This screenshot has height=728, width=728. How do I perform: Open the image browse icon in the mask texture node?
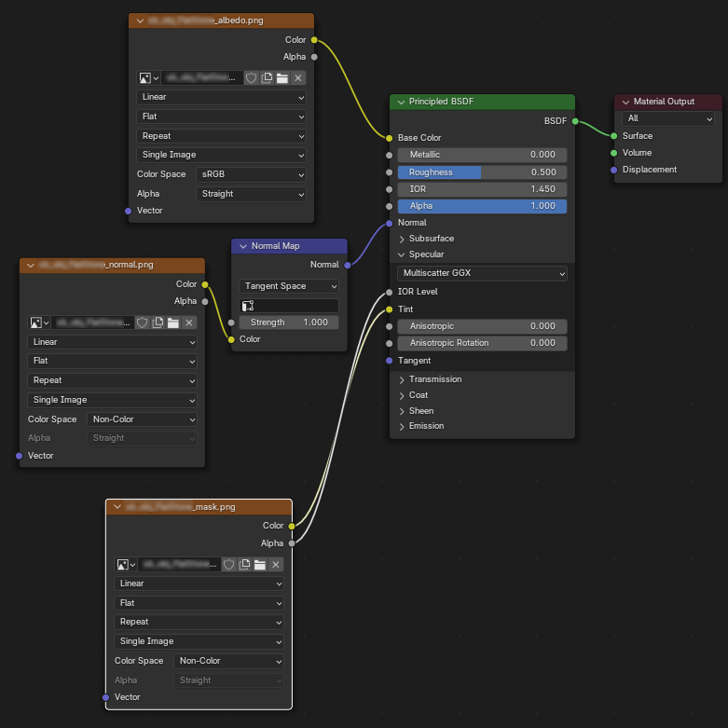pyautogui.click(x=126, y=565)
